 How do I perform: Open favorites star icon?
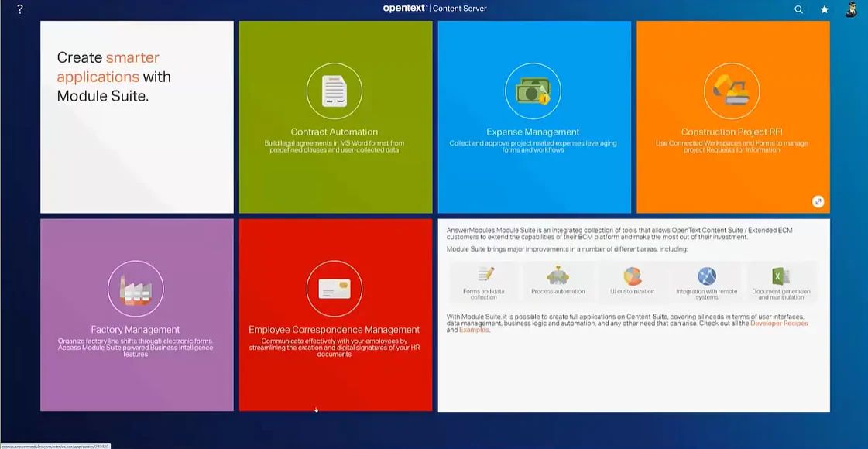pos(825,9)
